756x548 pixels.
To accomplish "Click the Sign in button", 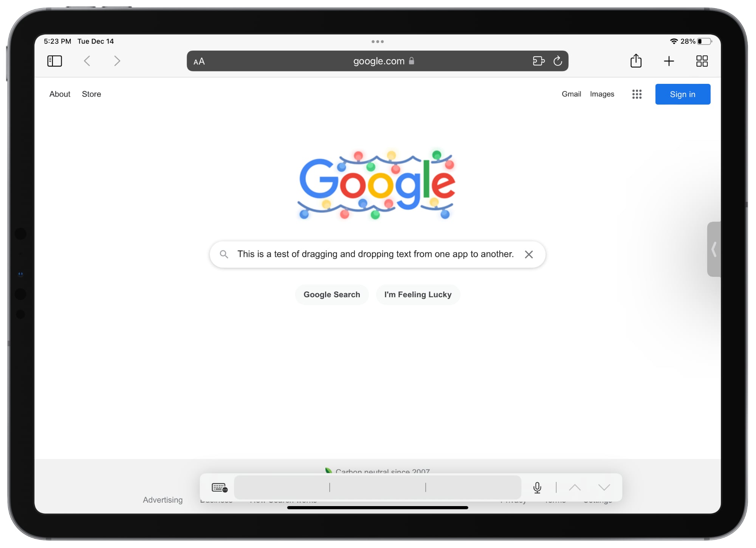I will (683, 94).
